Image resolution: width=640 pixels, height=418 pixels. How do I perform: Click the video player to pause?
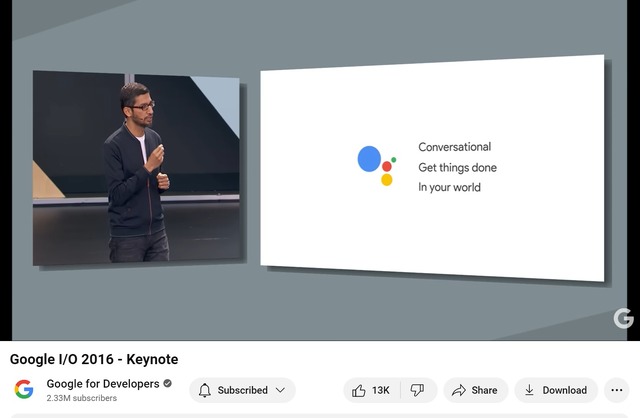(320, 170)
